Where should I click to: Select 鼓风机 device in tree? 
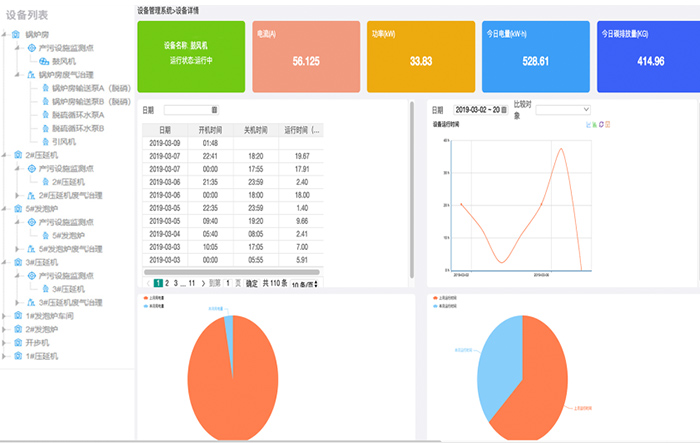52,61
